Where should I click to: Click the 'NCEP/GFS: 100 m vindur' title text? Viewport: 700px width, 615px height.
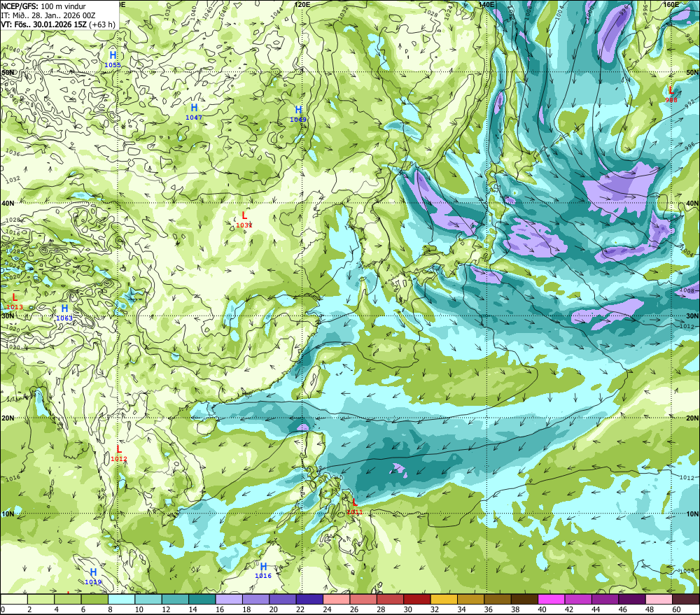coord(43,6)
